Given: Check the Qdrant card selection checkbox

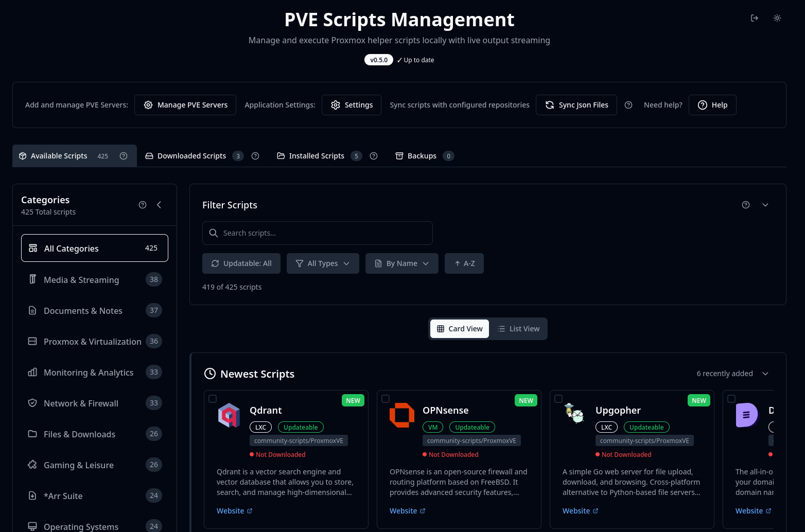Looking at the screenshot, I should click(x=213, y=399).
